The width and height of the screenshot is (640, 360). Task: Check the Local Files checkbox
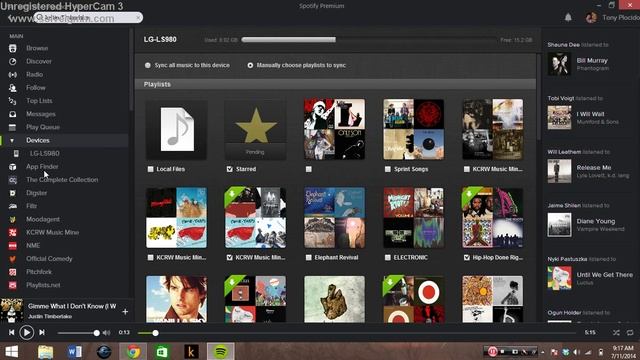[151, 169]
